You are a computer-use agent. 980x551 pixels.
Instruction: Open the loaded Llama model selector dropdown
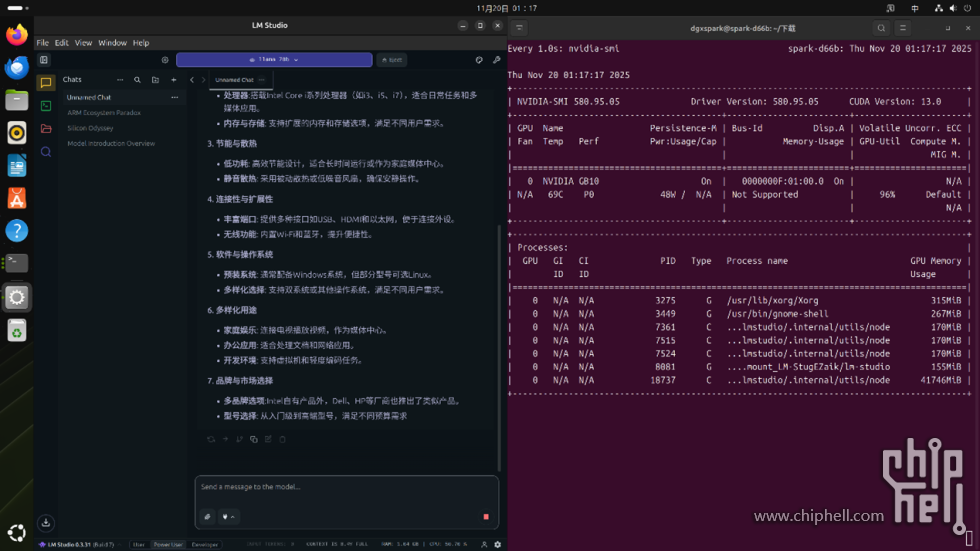(274, 60)
